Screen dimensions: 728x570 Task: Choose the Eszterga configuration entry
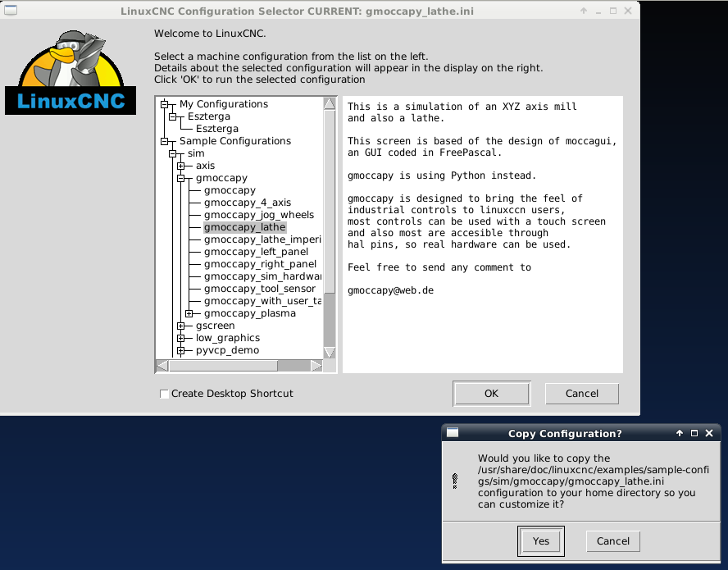pyautogui.click(x=217, y=129)
